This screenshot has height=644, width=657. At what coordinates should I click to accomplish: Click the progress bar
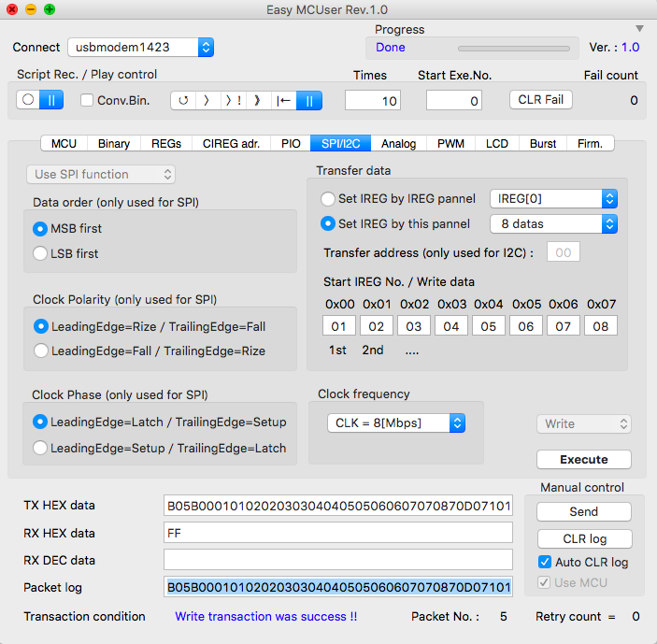tap(514, 49)
